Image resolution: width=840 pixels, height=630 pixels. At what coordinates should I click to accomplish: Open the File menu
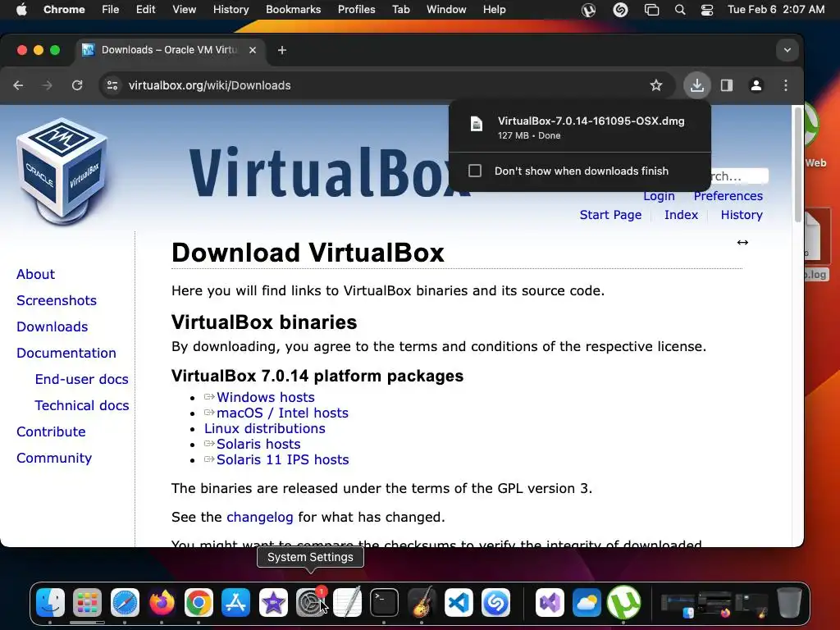click(x=111, y=10)
